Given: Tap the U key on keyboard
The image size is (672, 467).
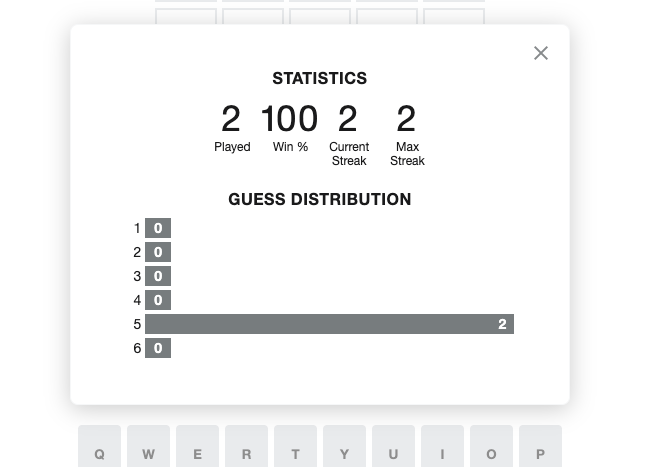Looking at the screenshot, I should click(393, 446).
